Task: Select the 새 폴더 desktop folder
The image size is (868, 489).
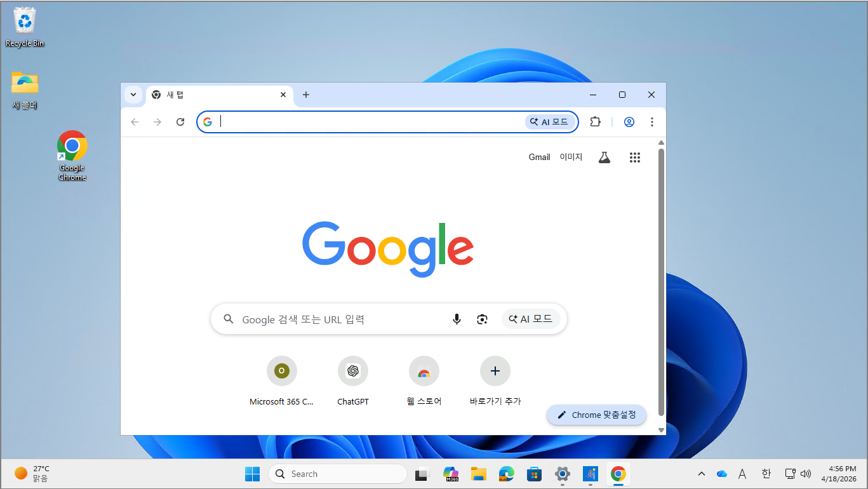Action: 25,90
